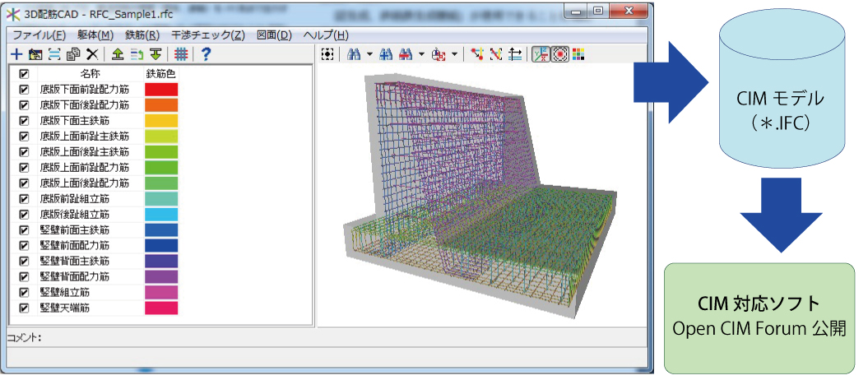
Task: Click the orange swatch for 底版下面後趾配力筋
Action: 161,104
